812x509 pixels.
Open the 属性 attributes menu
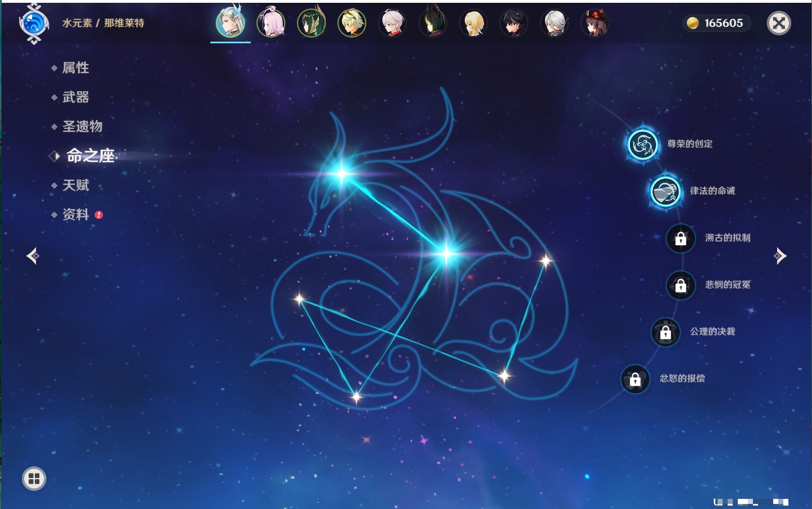pos(75,68)
